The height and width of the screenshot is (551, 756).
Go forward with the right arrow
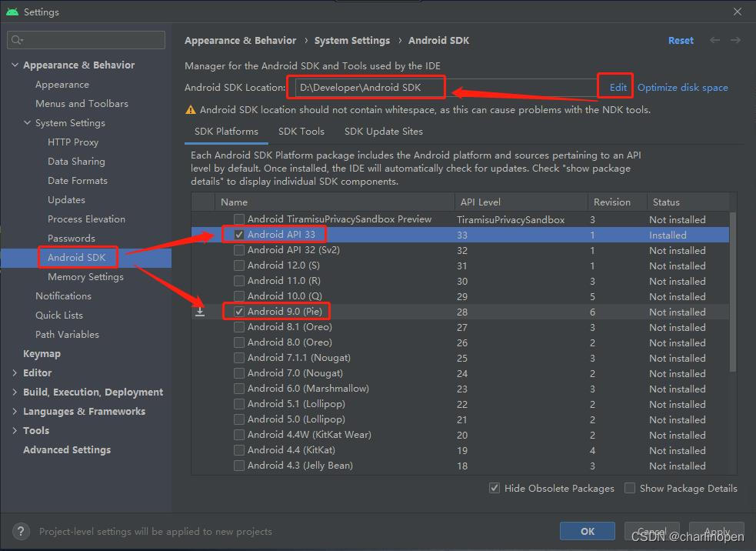(735, 40)
